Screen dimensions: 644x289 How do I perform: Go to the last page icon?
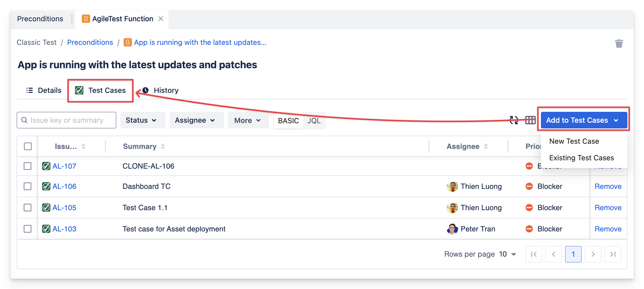(x=613, y=254)
